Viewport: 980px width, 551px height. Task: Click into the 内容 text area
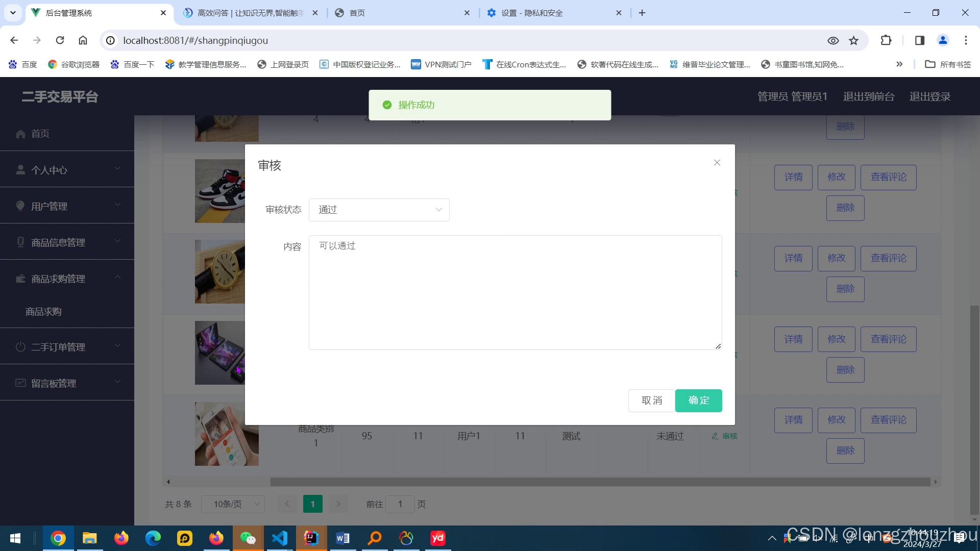(x=515, y=292)
